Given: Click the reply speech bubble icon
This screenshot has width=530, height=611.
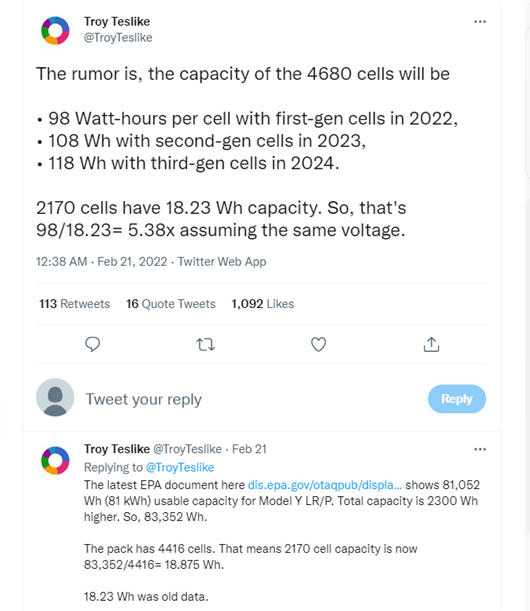Looking at the screenshot, I should 92,344.
